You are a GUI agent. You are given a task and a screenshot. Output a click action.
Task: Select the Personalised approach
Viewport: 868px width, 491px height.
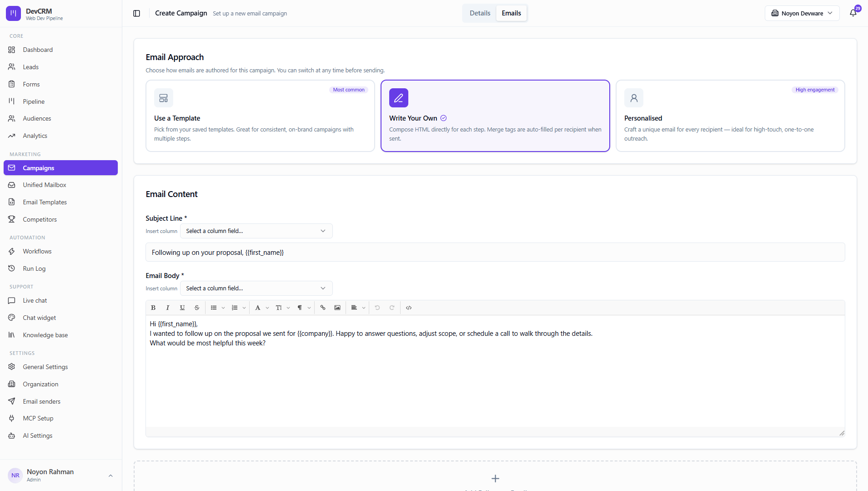click(730, 116)
